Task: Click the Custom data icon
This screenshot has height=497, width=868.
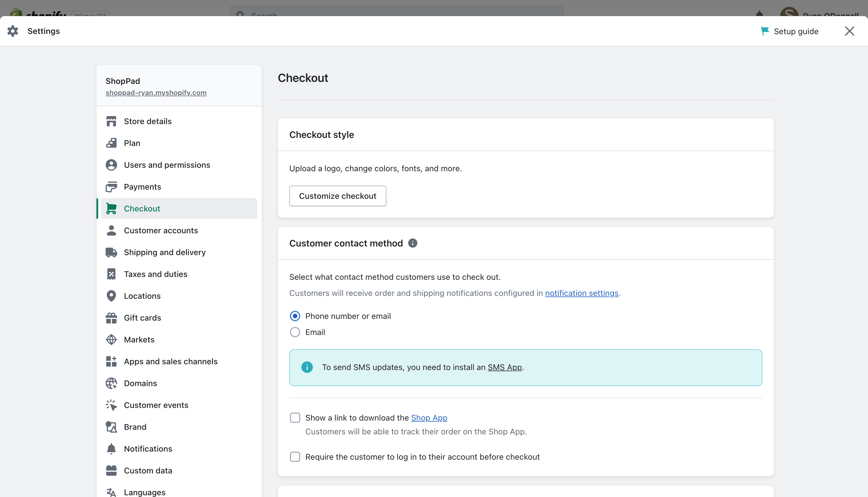Action: 111,471
